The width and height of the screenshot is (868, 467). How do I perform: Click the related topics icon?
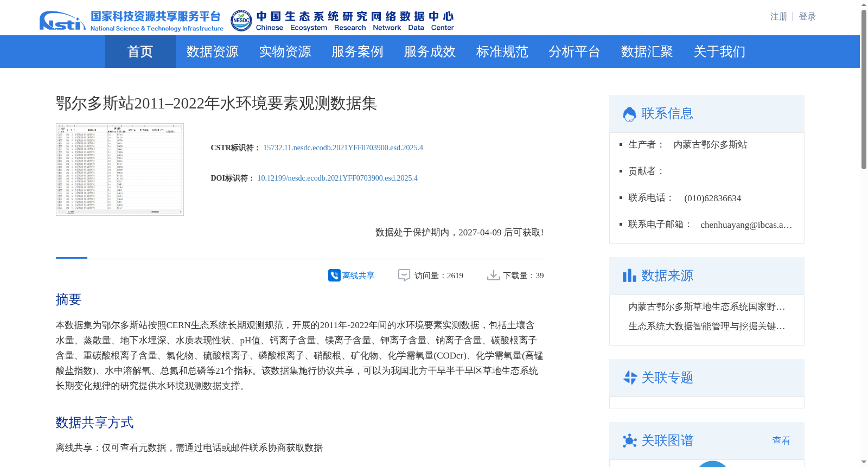pos(629,378)
